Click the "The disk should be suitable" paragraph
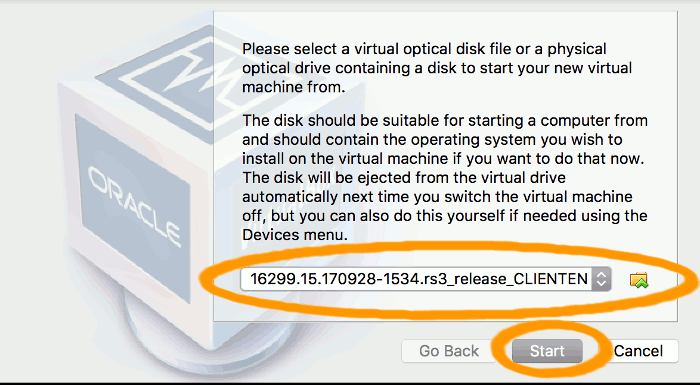 pos(445,178)
